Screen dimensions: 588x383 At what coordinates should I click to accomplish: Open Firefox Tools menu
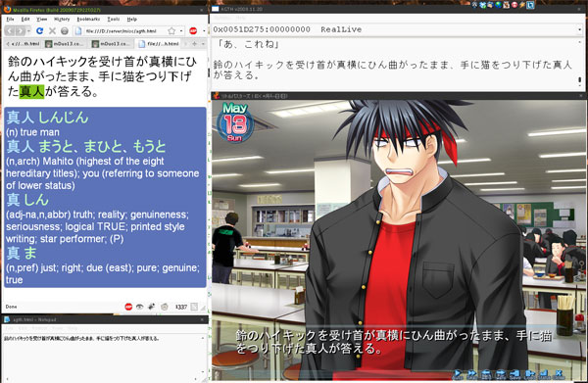(114, 20)
